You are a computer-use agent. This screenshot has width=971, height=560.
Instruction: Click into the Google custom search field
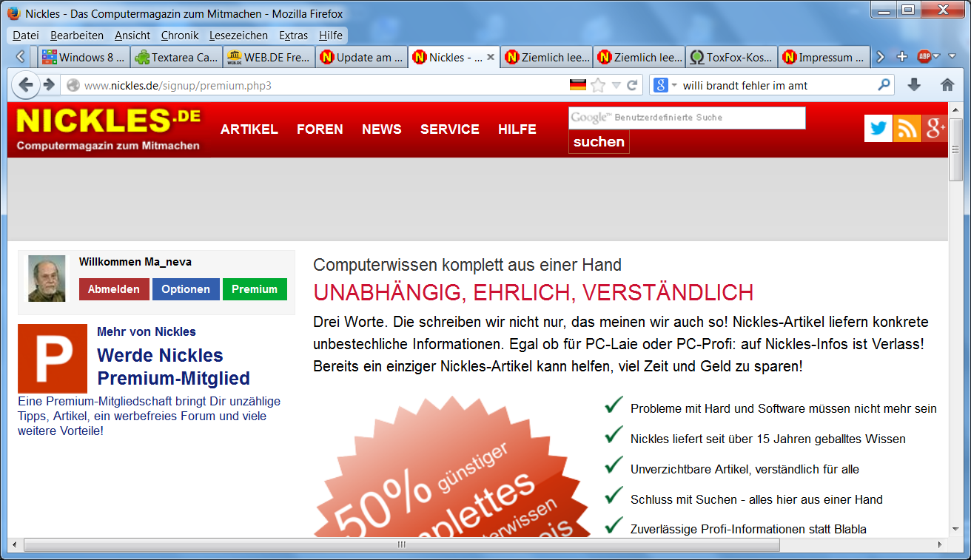tap(687, 118)
